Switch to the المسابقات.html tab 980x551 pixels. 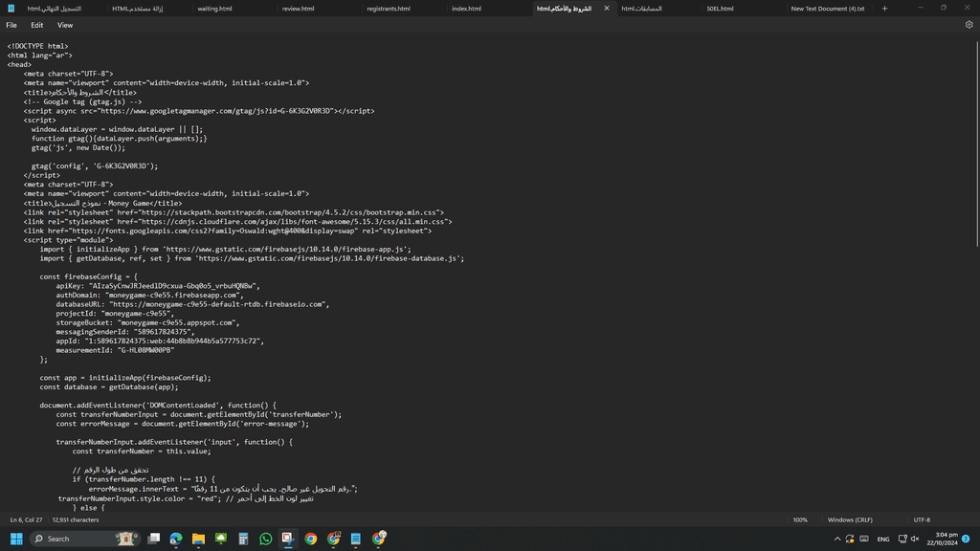(641, 9)
